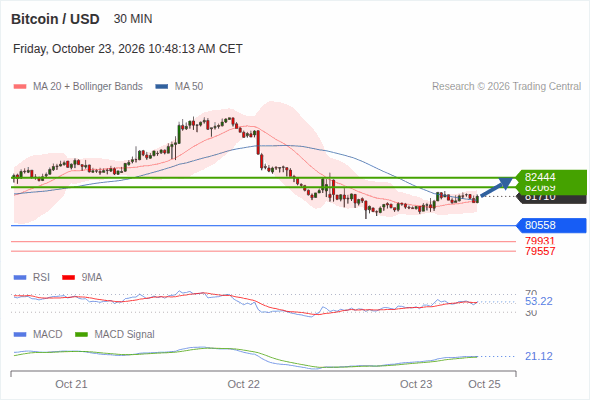
Task: Click the Research © 2026 Trading Central credit
Action: (x=506, y=87)
